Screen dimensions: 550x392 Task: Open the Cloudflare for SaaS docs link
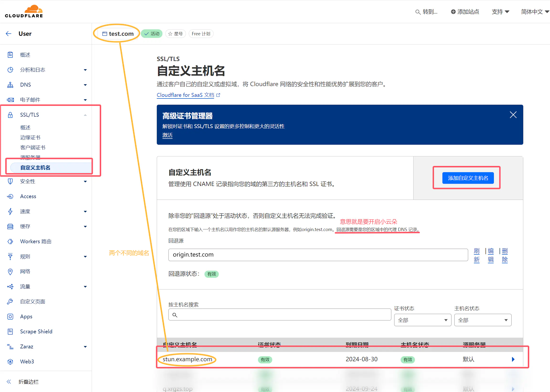point(185,95)
